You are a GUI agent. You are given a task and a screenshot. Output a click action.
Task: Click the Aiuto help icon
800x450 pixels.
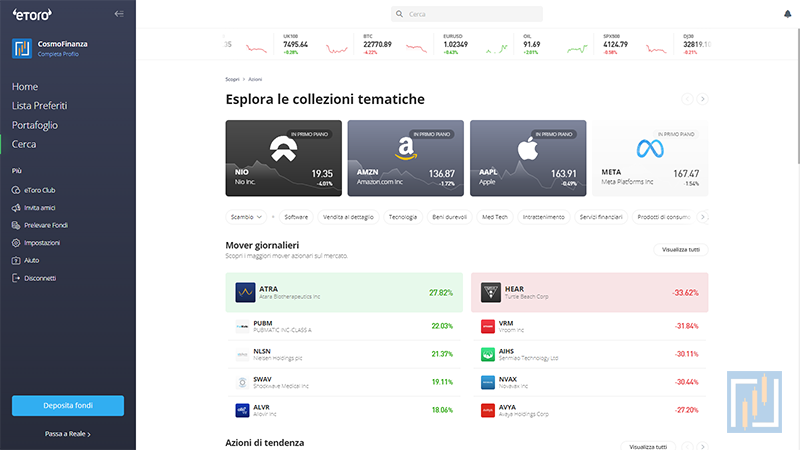pos(16,260)
